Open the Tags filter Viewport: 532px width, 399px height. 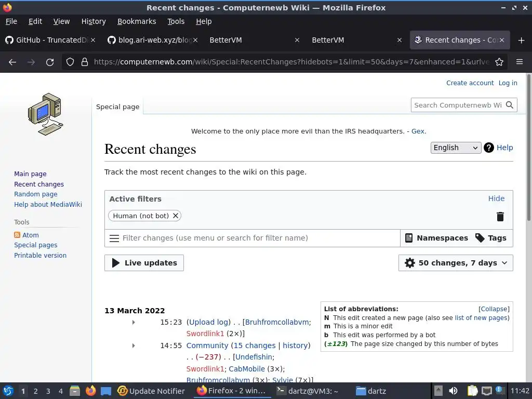491,238
